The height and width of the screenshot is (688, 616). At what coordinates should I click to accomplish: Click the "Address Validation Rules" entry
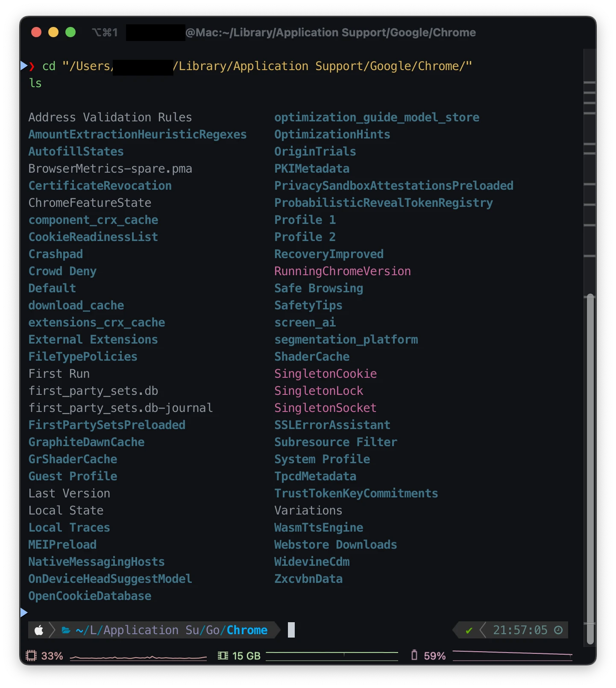[110, 118]
